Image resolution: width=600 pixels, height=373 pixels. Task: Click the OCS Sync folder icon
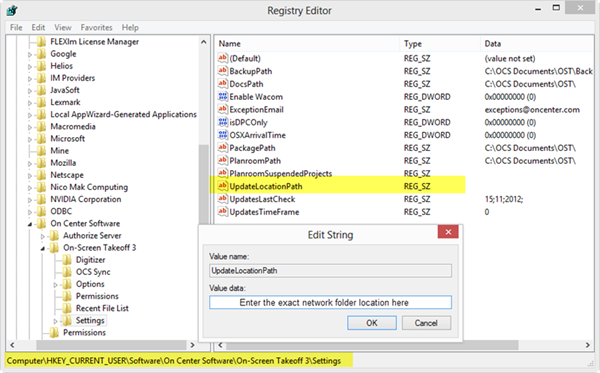point(67,272)
